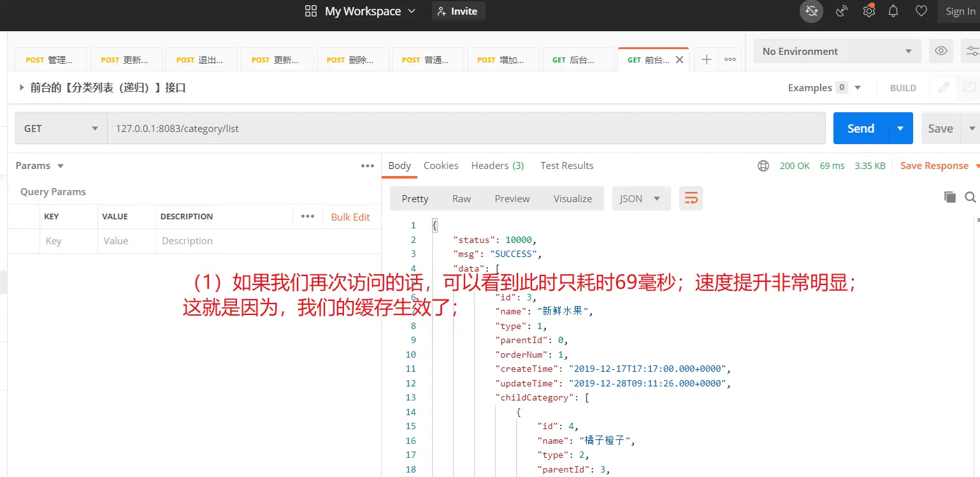Open the capture requests satellite icon
This screenshot has height=477, width=980.
842,11
